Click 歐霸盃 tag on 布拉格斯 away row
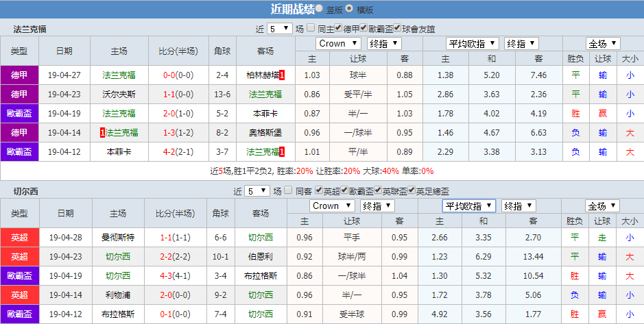Image resolution: width=644 pixels, height=324 pixels. click(x=20, y=314)
